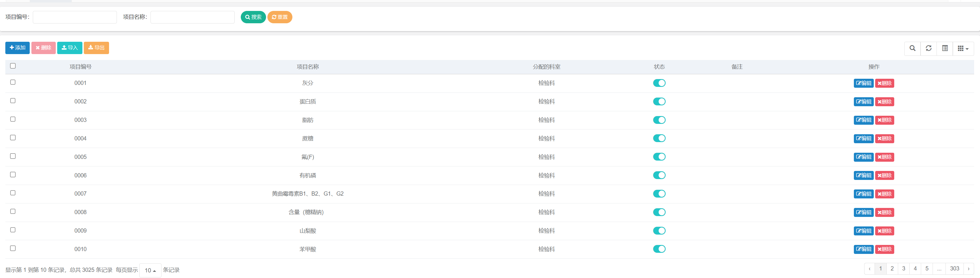Check the checkbox for row 0006
This screenshot has height=278, width=980.
click(x=13, y=175)
